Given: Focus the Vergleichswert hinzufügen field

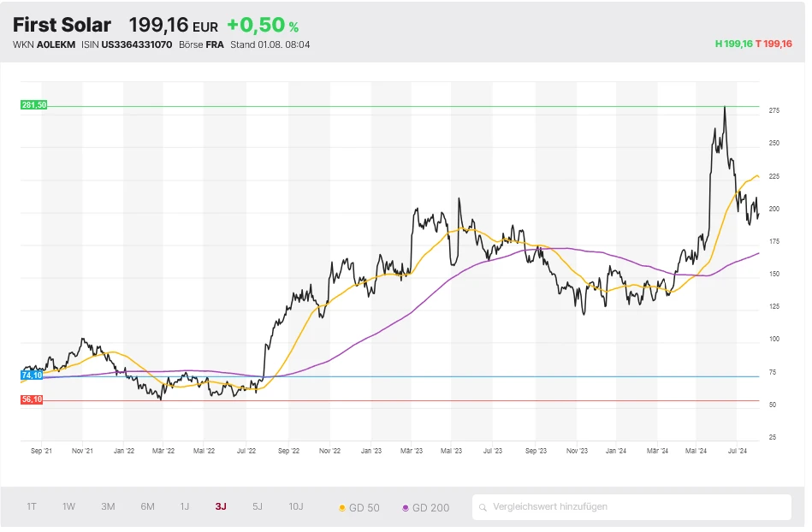Looking at the screenshot, I should coord(633,506).
